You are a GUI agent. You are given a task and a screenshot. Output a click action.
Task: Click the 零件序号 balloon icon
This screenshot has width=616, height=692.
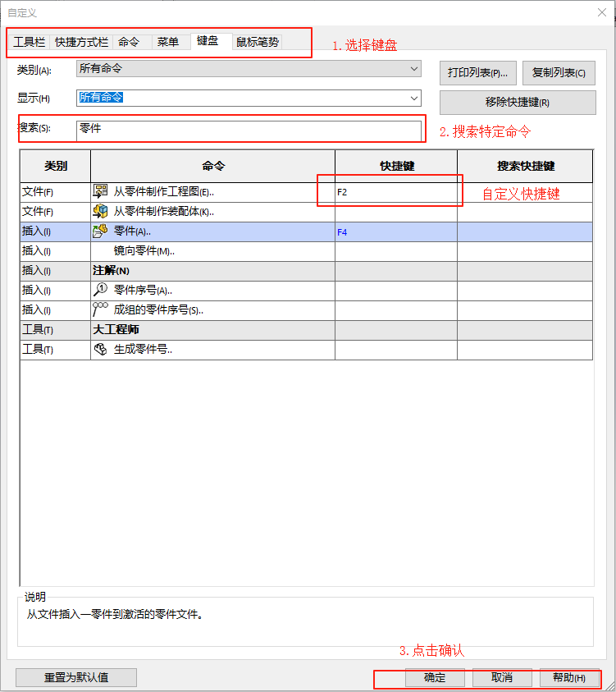pyautogui.click(x=101, y=290)
